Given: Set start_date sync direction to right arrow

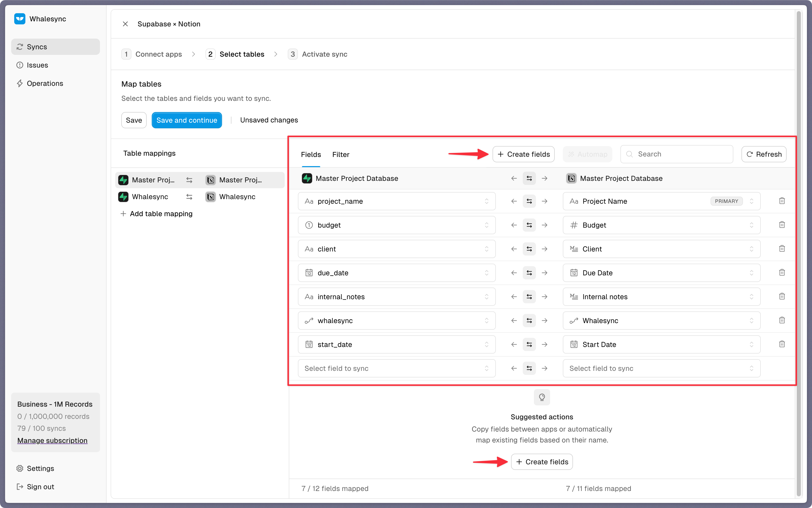Looking at the screenshot, I should 545,344.
